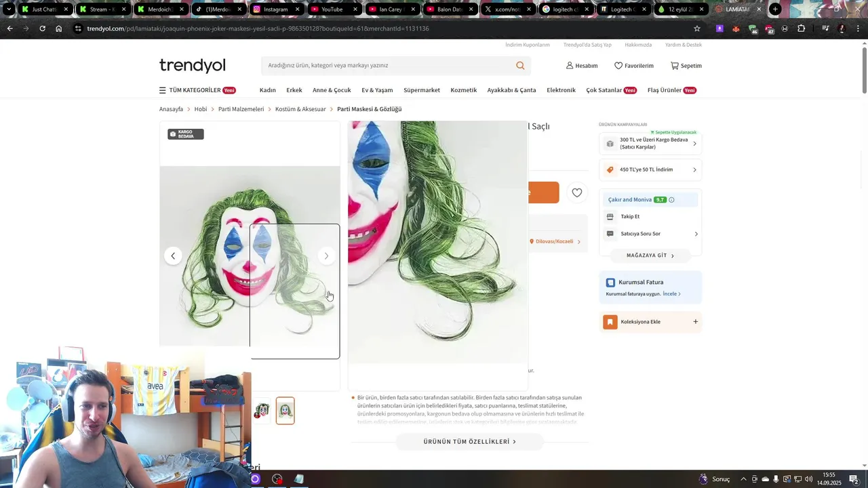The image size is (868, 488).
Task: Click browser back arrow
Action: coord(9,28)
